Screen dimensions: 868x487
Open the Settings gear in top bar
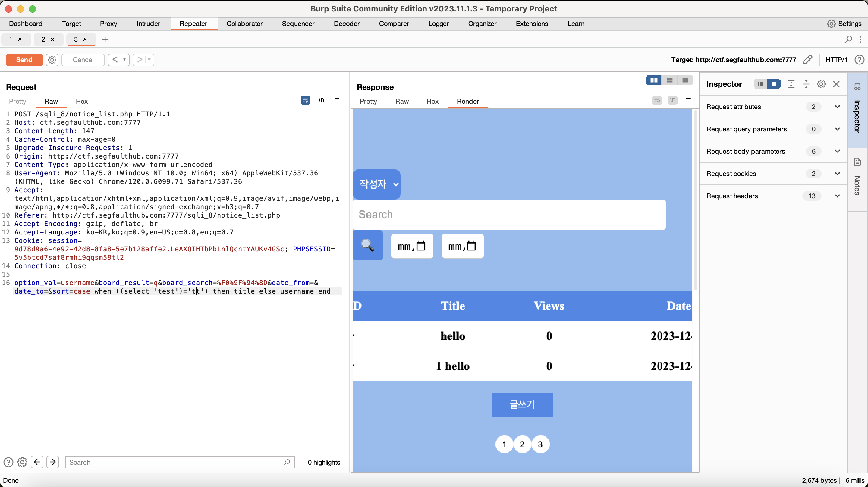point(831,24)
